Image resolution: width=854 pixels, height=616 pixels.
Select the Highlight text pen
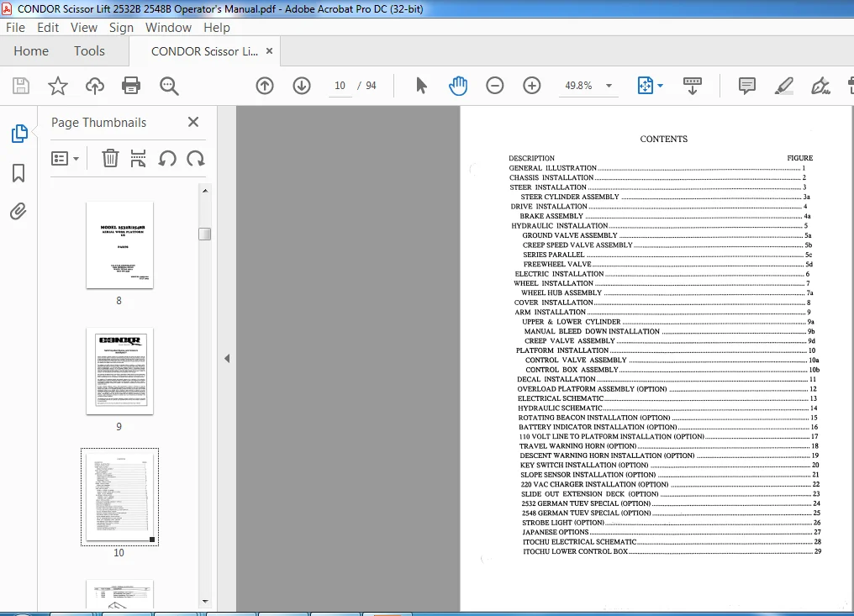pyautogui.click(x=783, y=86)
